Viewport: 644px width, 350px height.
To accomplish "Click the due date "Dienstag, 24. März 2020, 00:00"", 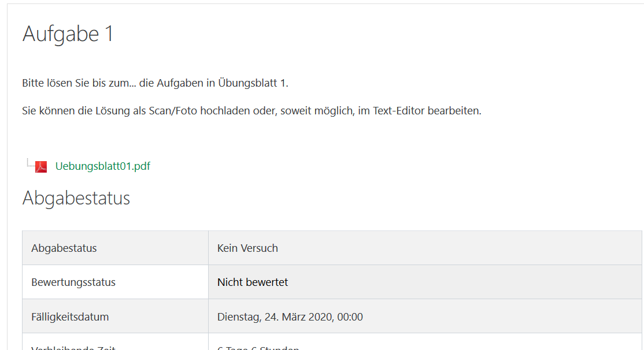I will tap(290, 317).
